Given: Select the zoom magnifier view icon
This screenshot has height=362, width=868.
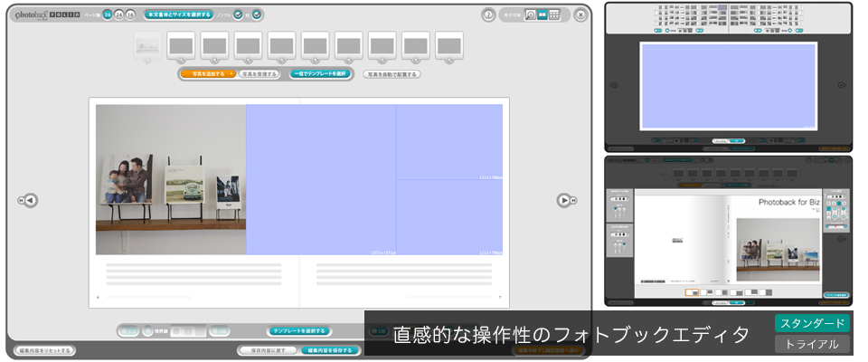Looking at the screenshot, I should tap(531, 15).
